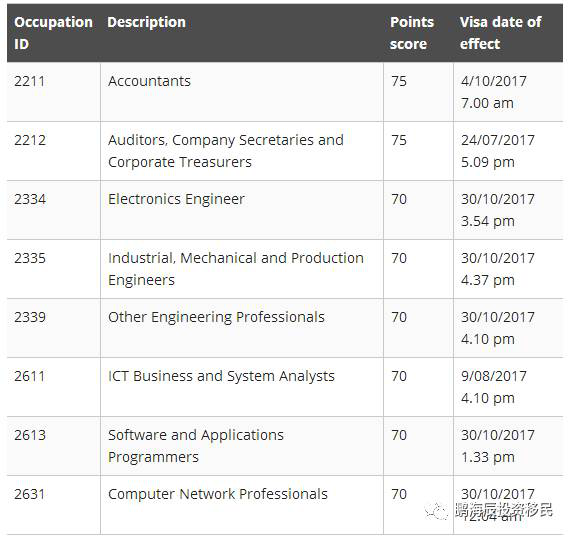Select the Occupation ID column header

tap(53, 33)
